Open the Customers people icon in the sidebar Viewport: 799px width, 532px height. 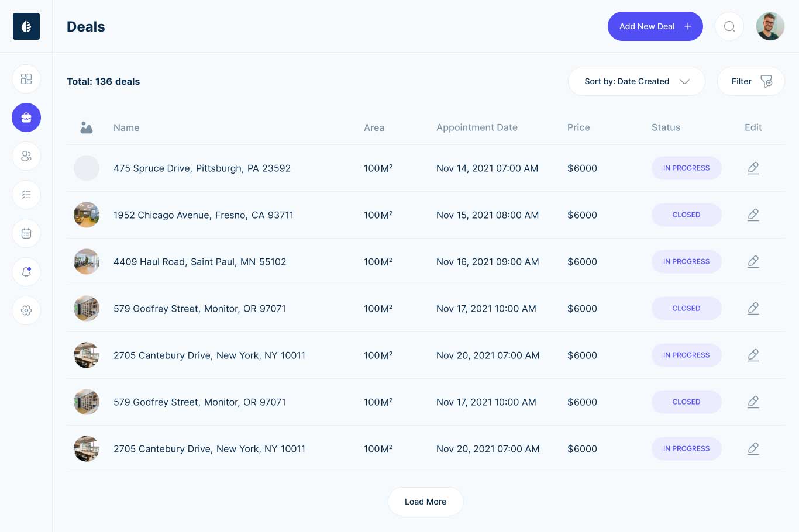point(26,156)
